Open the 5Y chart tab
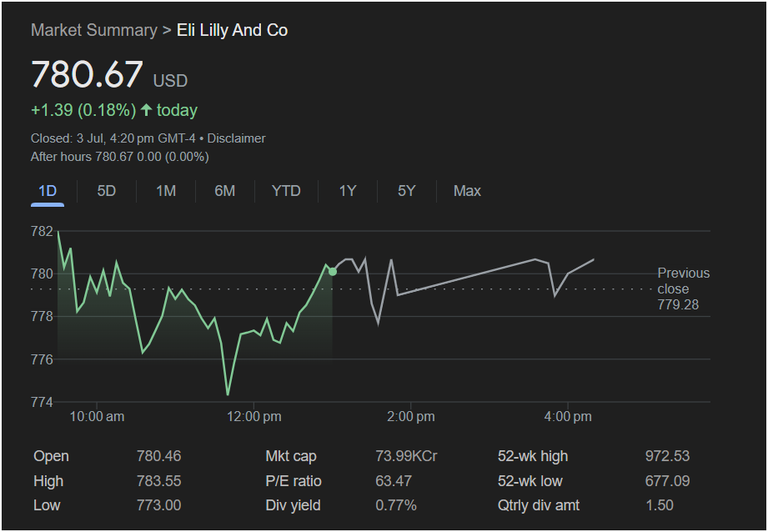Viewport: 768px width, 532px height. point(407,191)
